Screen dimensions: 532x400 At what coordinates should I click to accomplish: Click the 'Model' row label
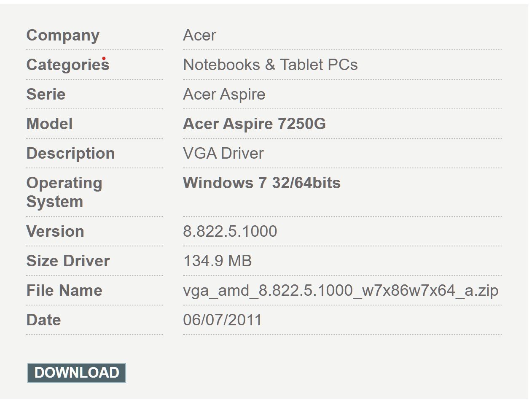point(49,124)
